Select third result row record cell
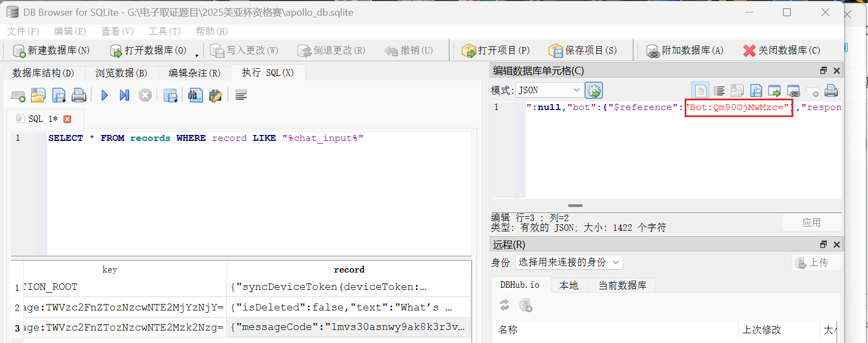Viewport: 868px width, 343px height. point(348,327)
